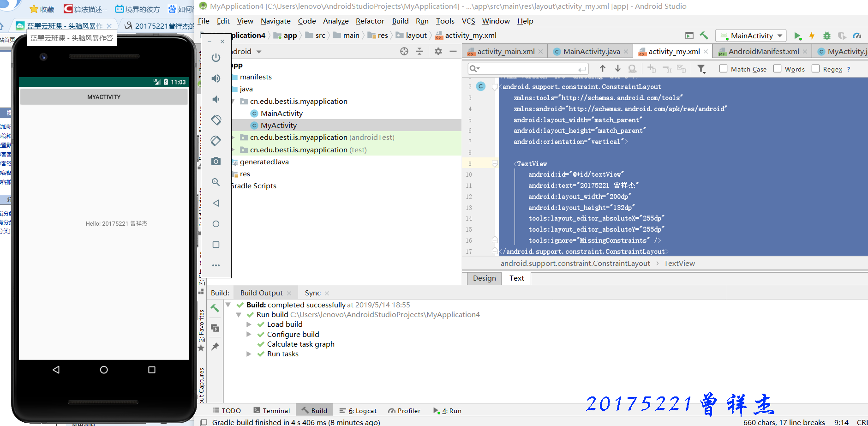Expand the Load build node

249,324
